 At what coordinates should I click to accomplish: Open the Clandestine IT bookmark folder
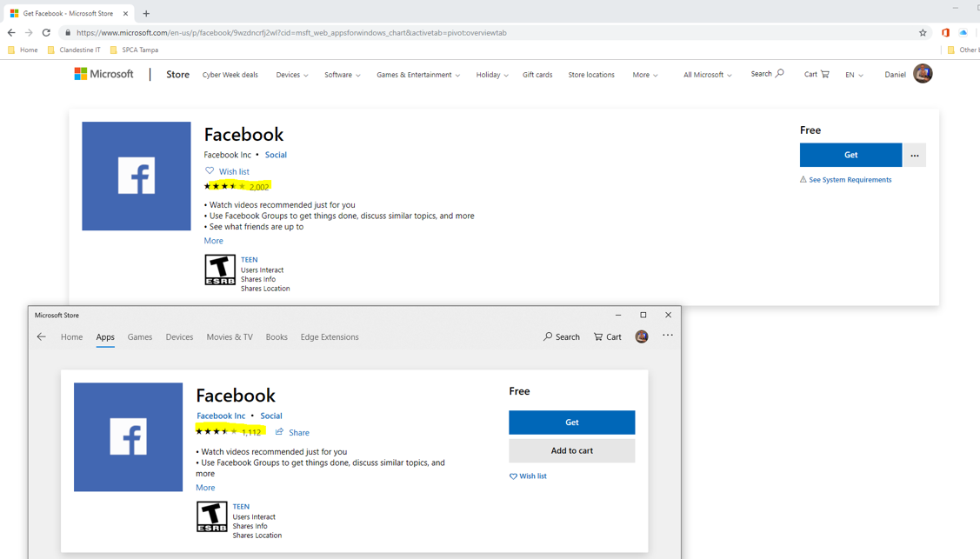(x=74, y=50)
